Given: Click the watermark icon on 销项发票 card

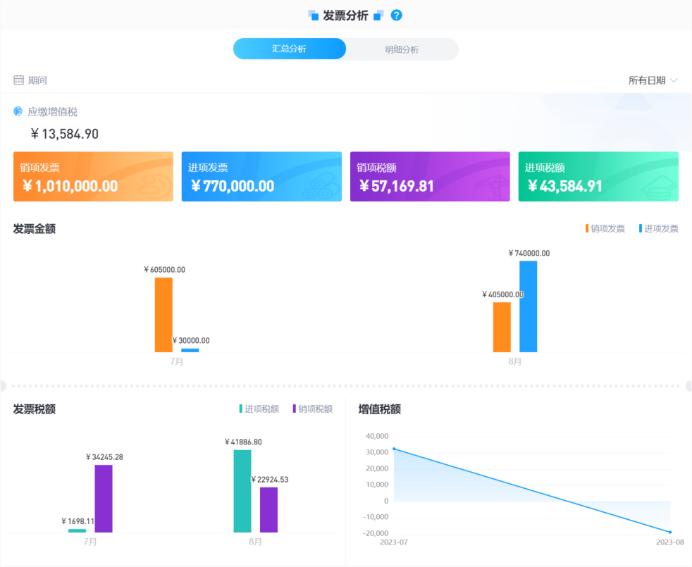Looking at the screenshot, I should click(152, 179).
